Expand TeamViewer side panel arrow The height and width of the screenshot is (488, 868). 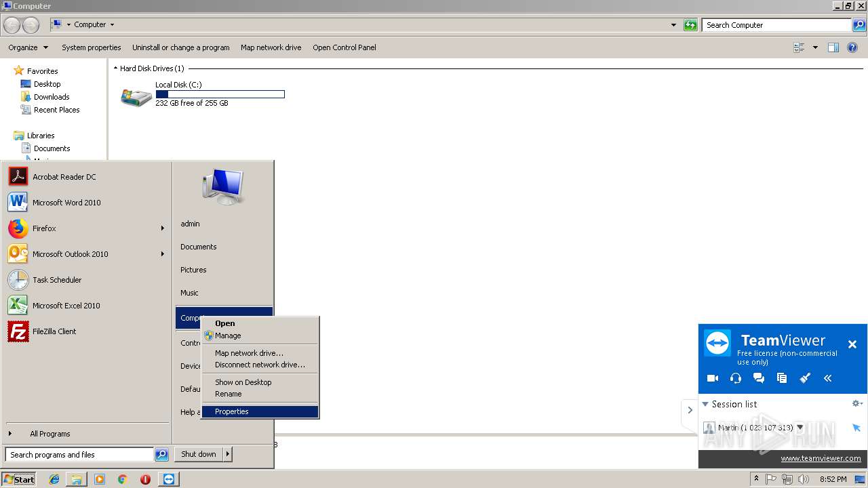pos(690,410)
